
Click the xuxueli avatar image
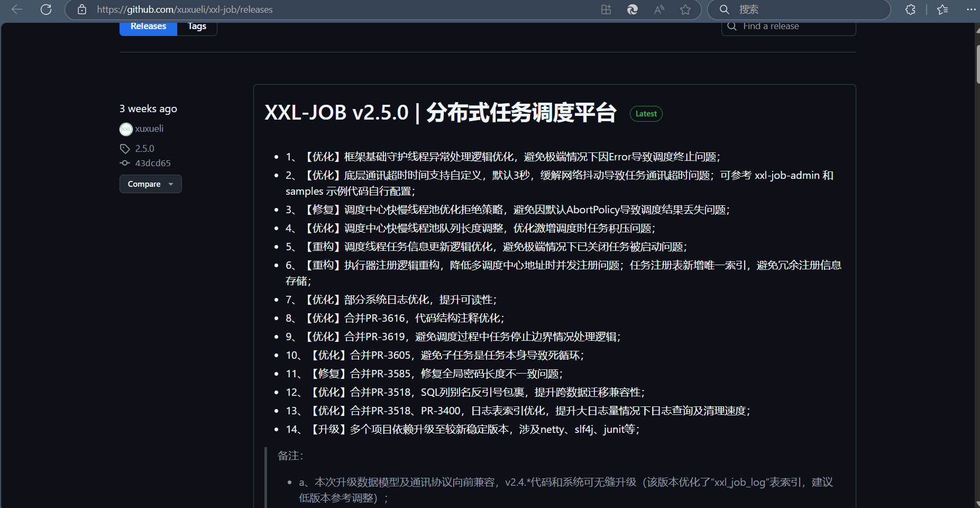126,129
